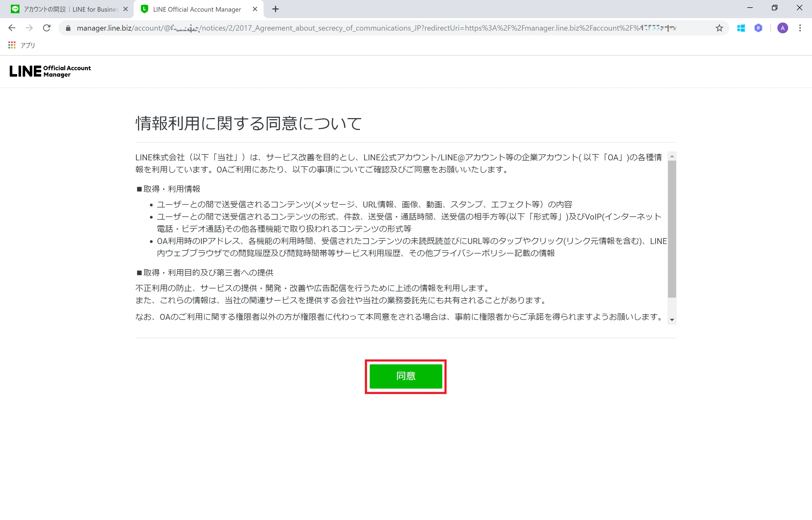Restore down the browser window
Screen dimensions: 812x520
775,8
